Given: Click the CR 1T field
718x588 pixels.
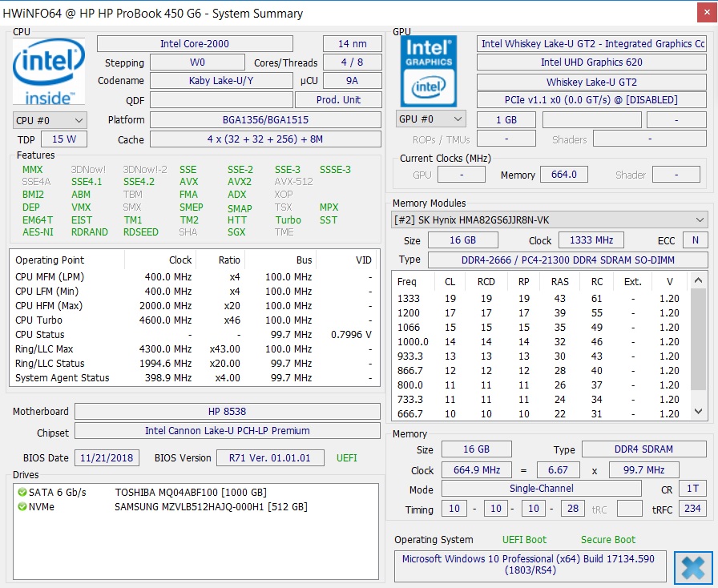Looking at the screenshot, I should (692, 488).
